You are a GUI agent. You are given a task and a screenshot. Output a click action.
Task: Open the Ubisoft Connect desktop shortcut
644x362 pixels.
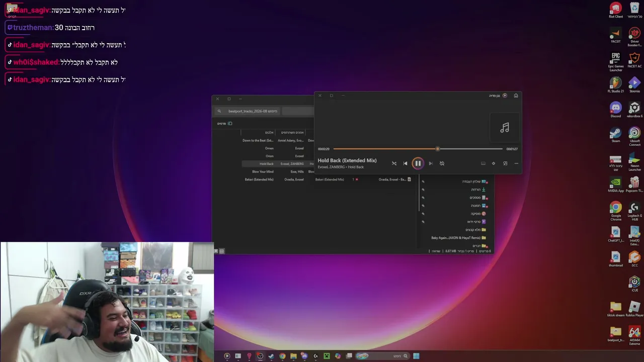click(634, 136)
